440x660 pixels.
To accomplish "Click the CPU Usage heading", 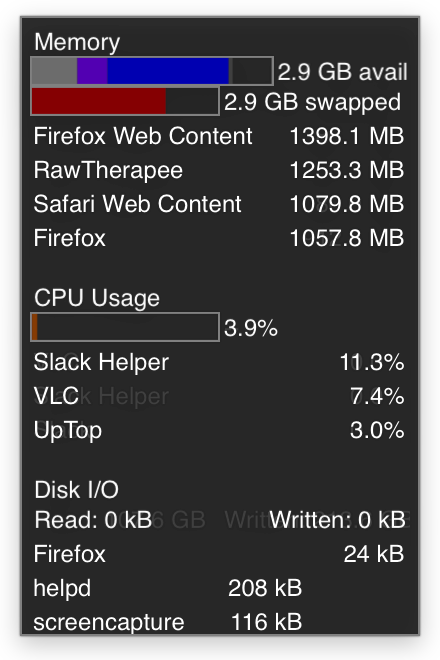I will tap(97, 298).
